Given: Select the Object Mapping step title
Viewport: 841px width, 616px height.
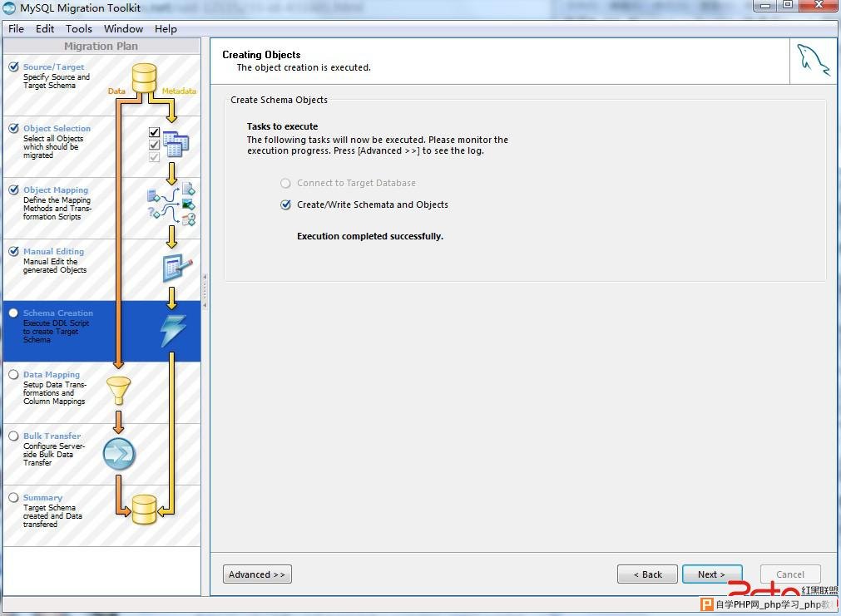Looking at the screenshot, I should [x=56, y=190].
